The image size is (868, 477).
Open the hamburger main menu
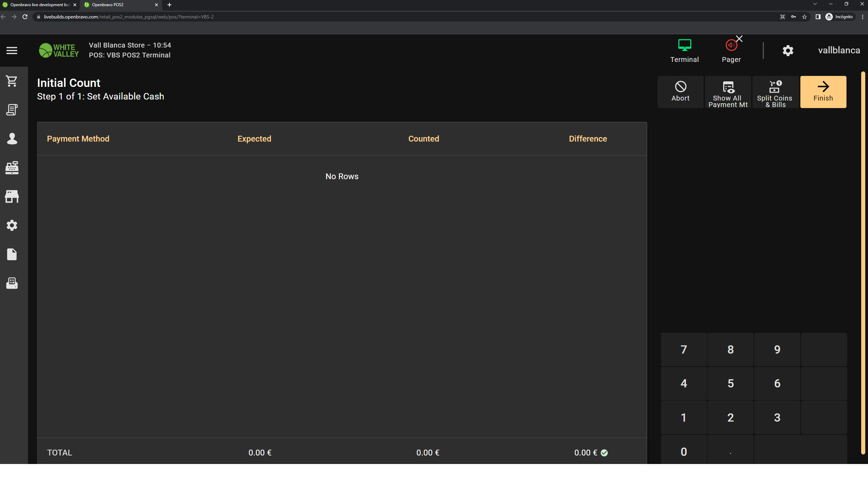12,51
